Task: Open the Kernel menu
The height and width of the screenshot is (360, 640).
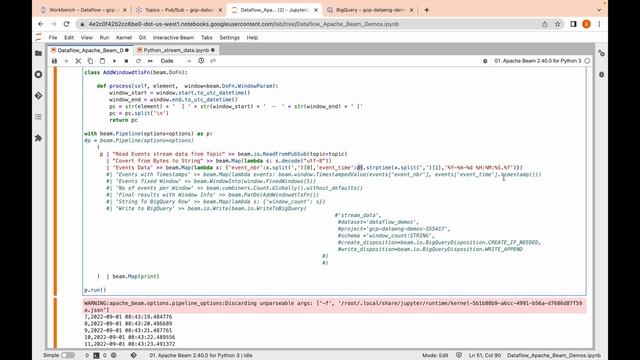Action: pyautogui.click(x=124, y=38)
